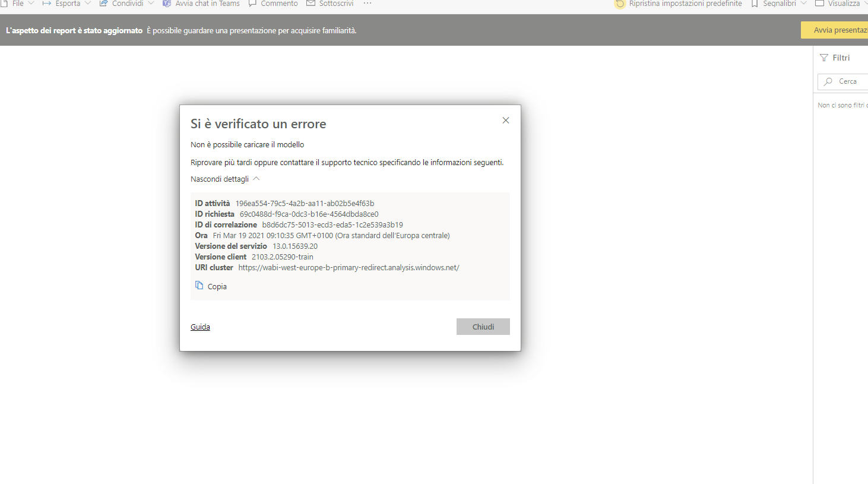Open the Visualizza dropdown

click(841, 4)
